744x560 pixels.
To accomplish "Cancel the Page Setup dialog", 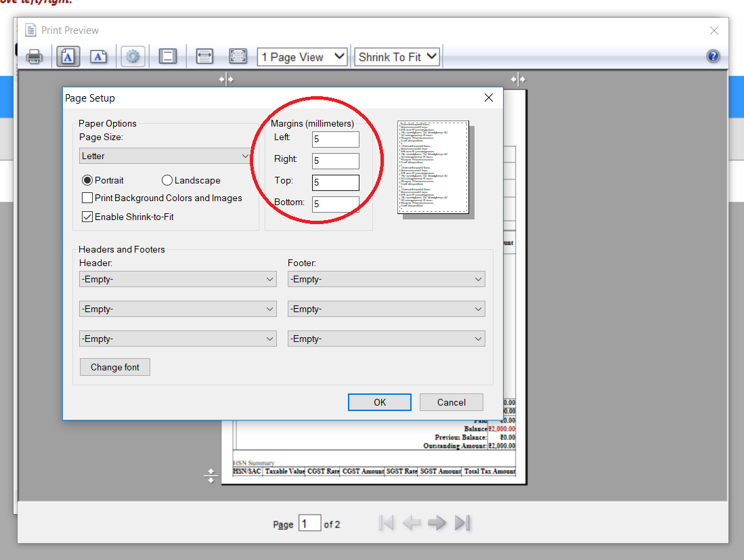I will [452, 402].
